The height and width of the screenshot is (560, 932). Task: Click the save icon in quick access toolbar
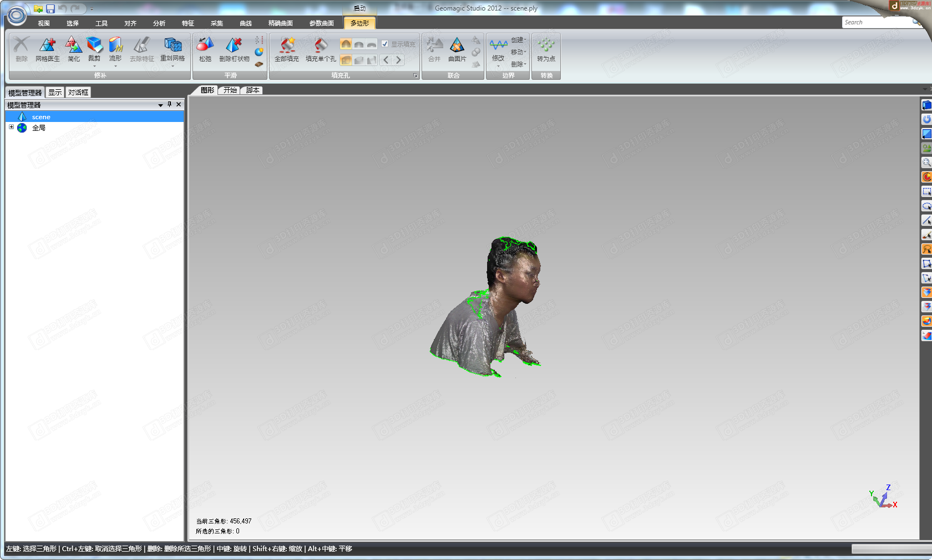(50, 9)
